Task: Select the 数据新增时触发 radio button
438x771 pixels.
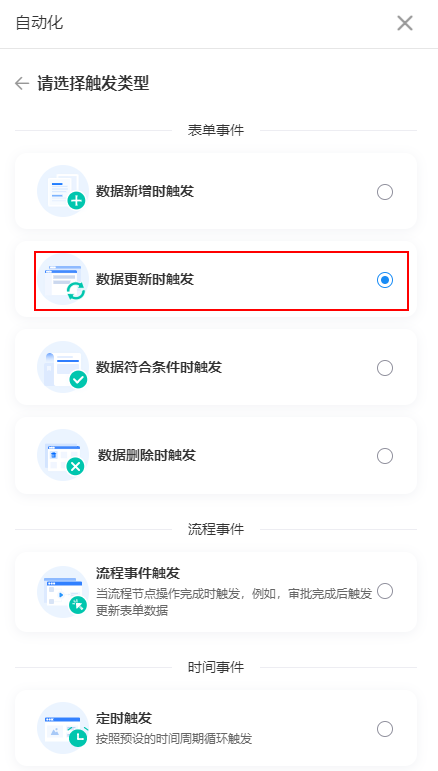Action: 385,192
